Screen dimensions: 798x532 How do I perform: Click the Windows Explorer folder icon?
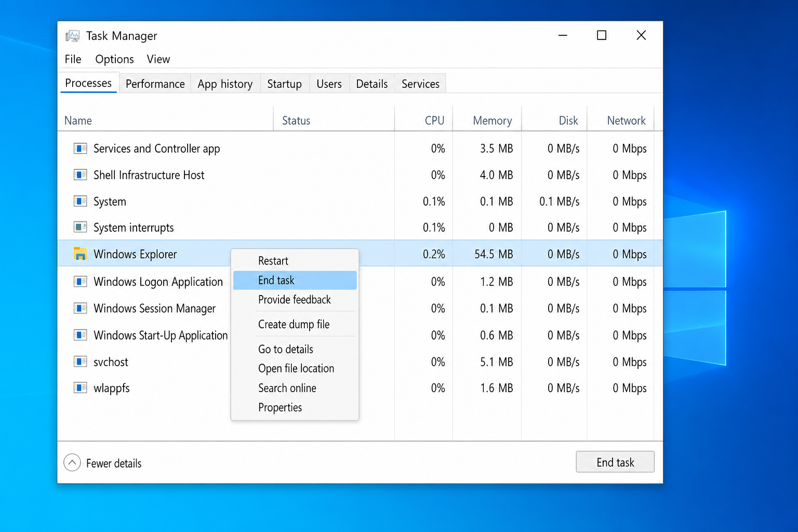point(80,254)
